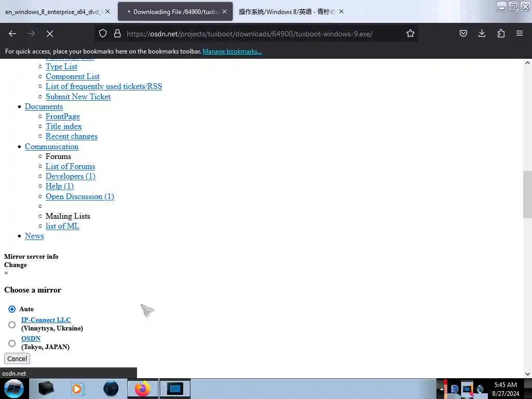Click the Cancel button
The width and height of the screenshot is (532, 399).
(x=17, y=358)
